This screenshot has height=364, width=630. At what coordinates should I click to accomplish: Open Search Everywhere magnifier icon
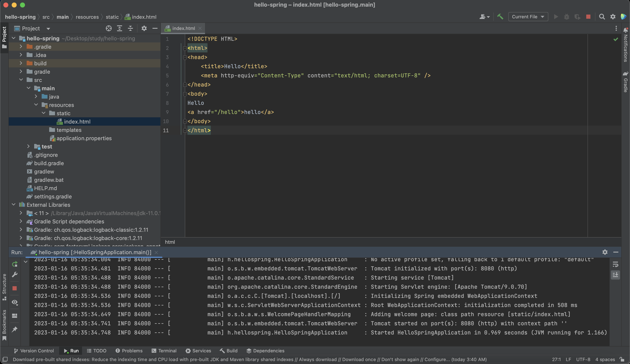tap(602, 17)
